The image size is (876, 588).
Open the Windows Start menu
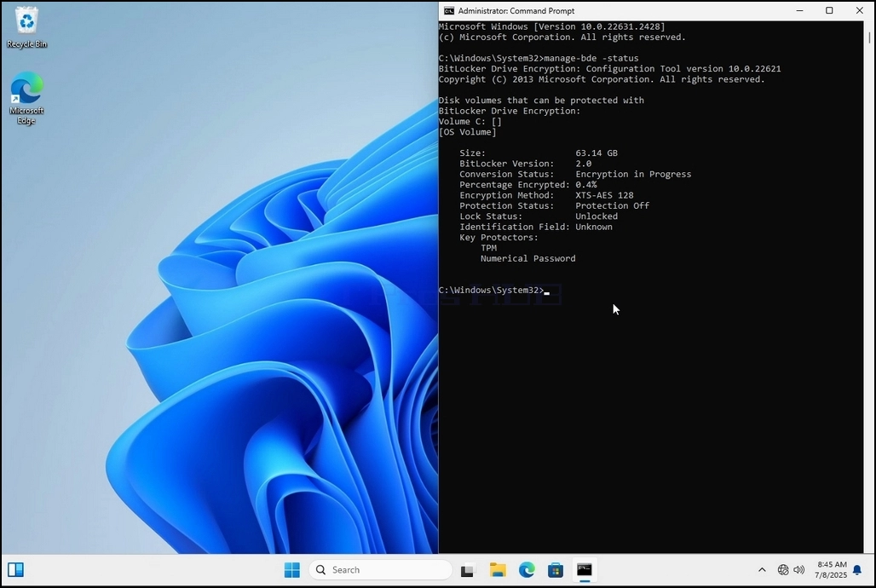click(291, 569)
